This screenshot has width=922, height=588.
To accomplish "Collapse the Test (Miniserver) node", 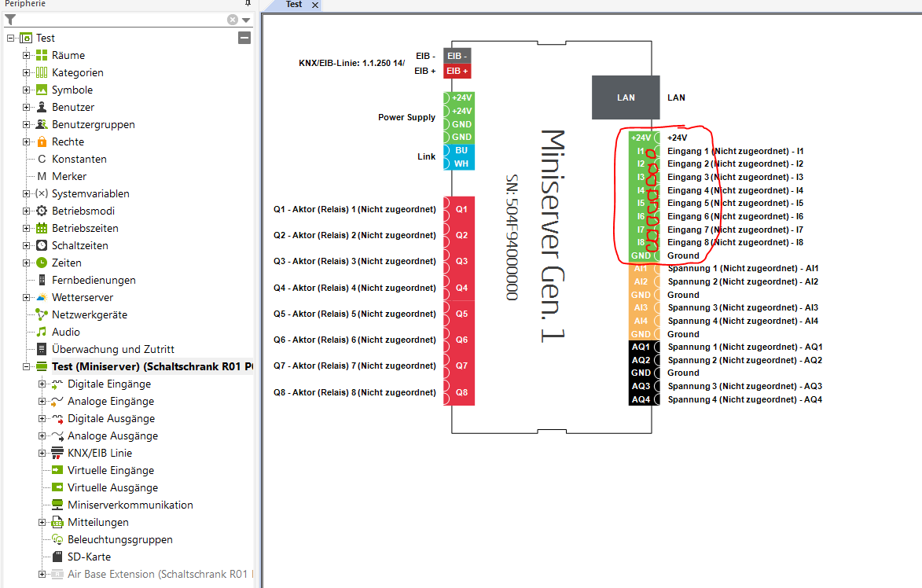I will [27, 367].
